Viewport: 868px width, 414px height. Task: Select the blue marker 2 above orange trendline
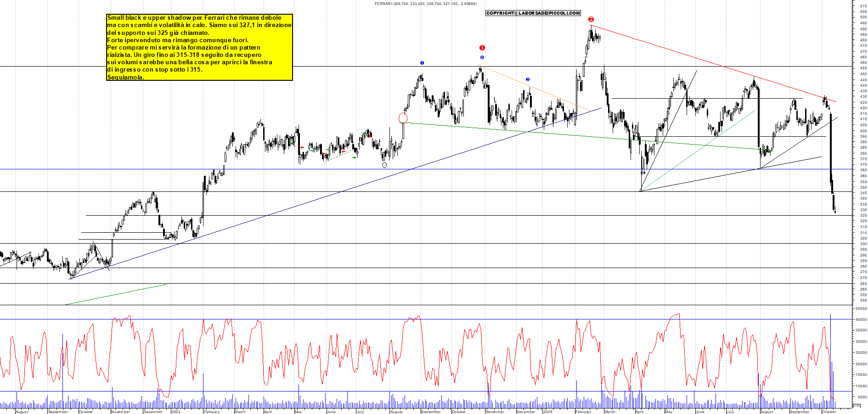[x=528, y=79]
